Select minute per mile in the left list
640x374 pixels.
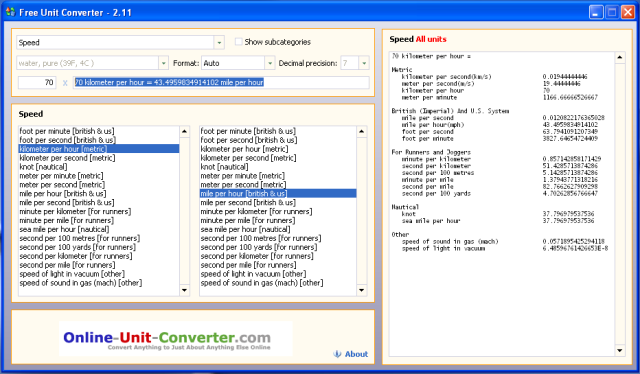click(x=99, y=220)
